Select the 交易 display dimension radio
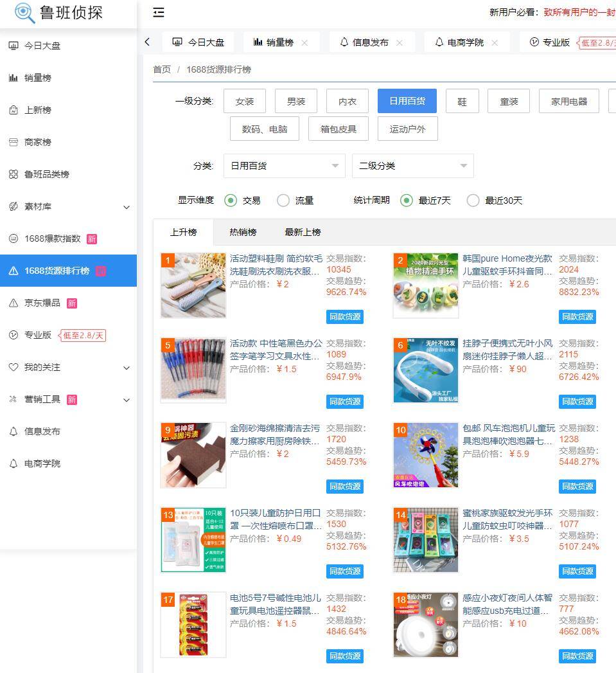 click(231, 201)
